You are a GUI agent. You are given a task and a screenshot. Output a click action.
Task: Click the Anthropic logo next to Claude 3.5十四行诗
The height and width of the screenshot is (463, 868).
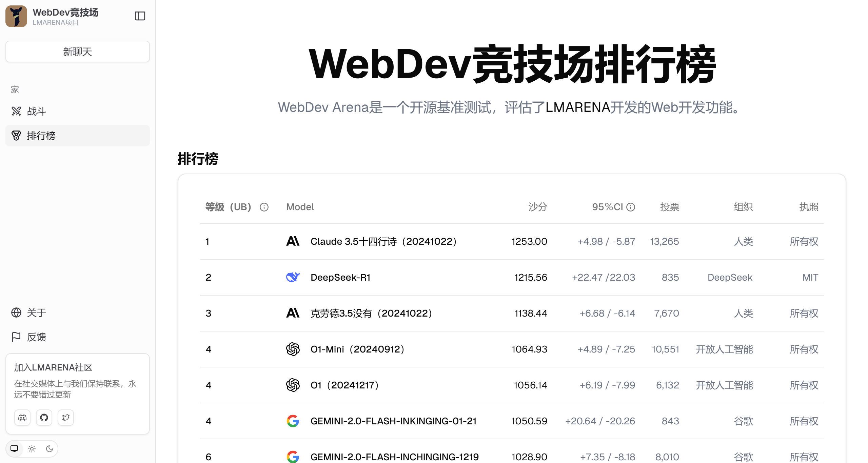293,241
